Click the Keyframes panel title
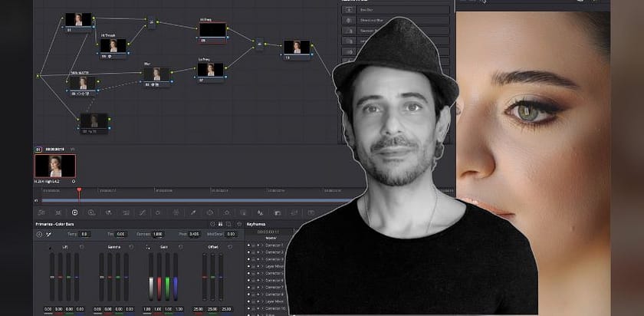The image size is (644, 316). click(x=256, y=224)
